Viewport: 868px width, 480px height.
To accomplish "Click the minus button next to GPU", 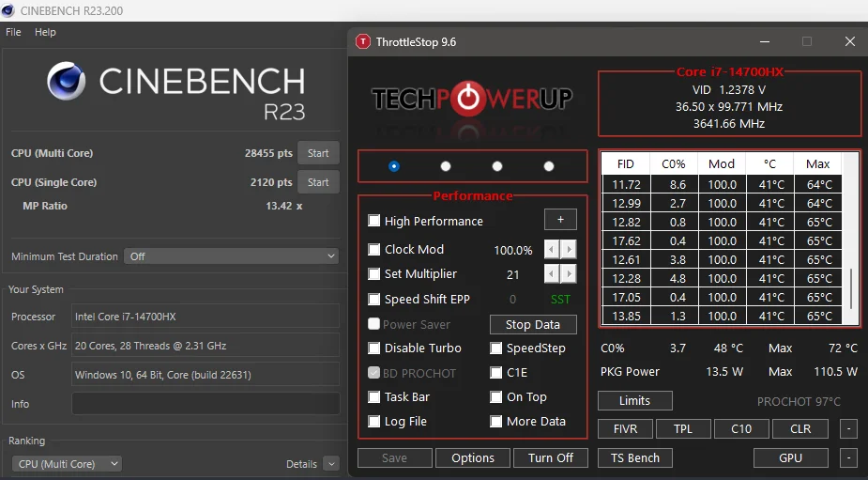I will (x=848, y=457).
